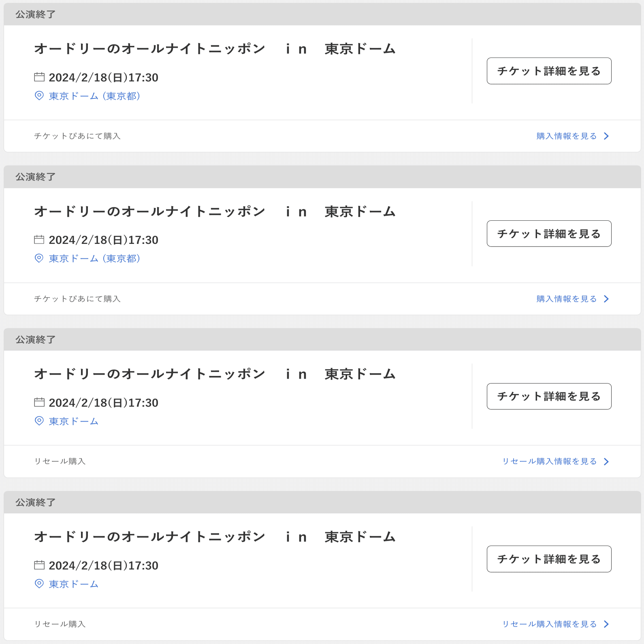
Task: Click the map pin icon in the fourth card
Action: click(x=39, y=584)
